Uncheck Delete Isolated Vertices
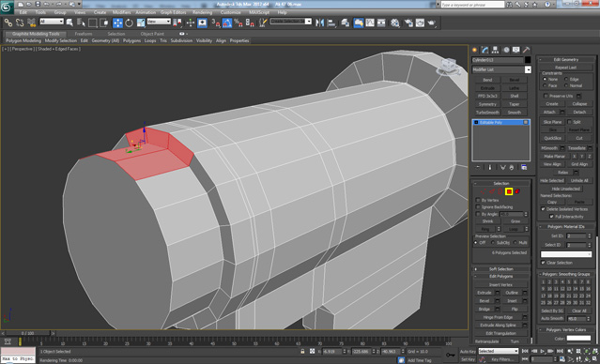Image resolution: width=600 pixels, height=364 pixels. [x=543, y=209]
